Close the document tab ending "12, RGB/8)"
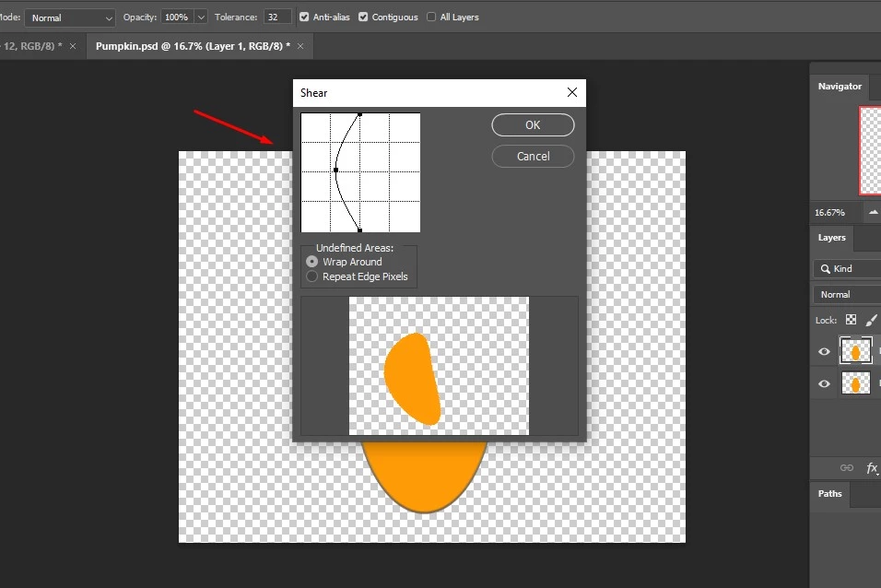Image resolution: width=881 pixels, height=588 pixels. [73, 46]
